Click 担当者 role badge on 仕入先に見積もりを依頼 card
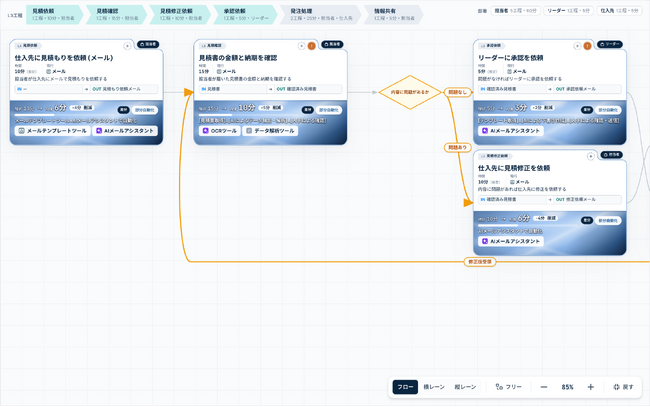The height and width of the screenshot is (407, 650). click(148, 44)
